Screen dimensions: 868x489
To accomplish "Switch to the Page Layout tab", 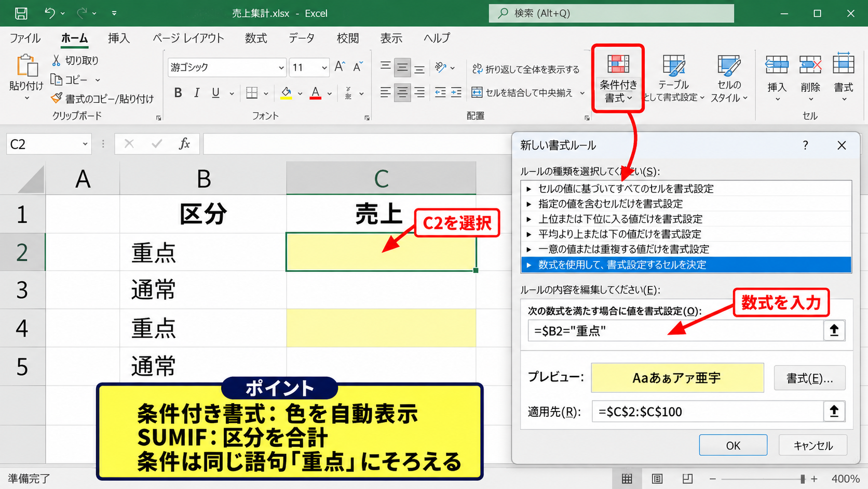I will click(188, 38).
